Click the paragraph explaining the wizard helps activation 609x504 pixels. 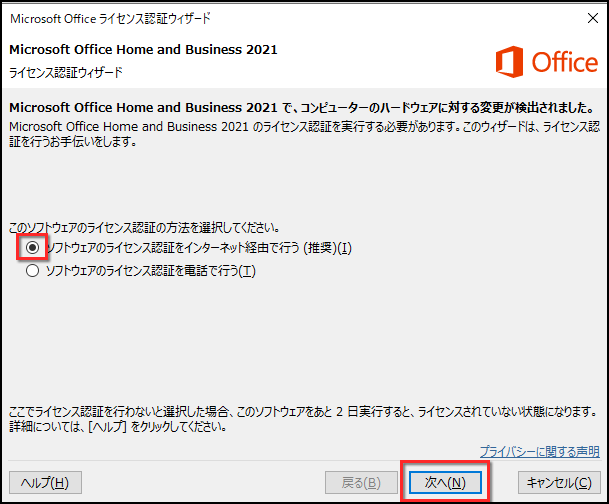pyautogui.click(x=300, y=134)
